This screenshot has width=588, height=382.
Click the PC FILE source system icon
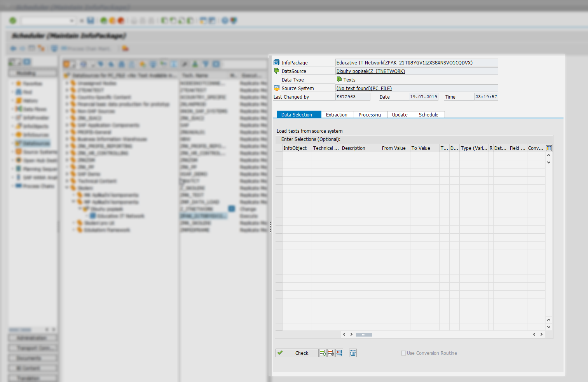[277, 88]
